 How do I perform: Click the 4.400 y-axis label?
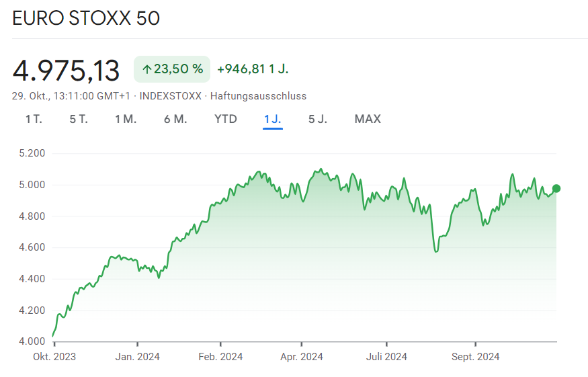[x=32, y=279]
